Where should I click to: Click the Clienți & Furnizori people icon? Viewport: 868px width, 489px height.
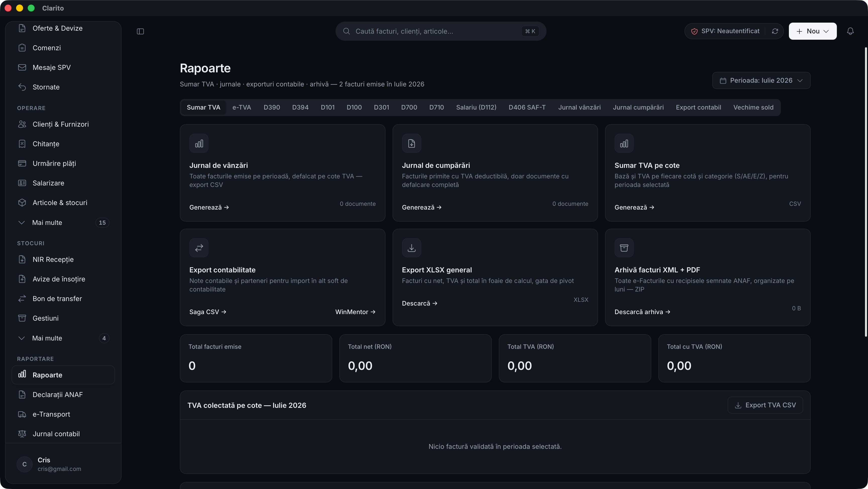pos(22,124)
